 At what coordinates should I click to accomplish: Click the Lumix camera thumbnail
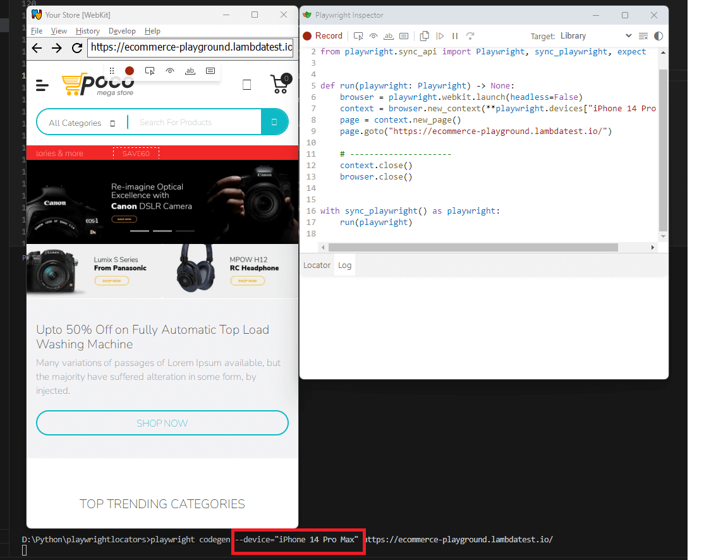(52, 272)
